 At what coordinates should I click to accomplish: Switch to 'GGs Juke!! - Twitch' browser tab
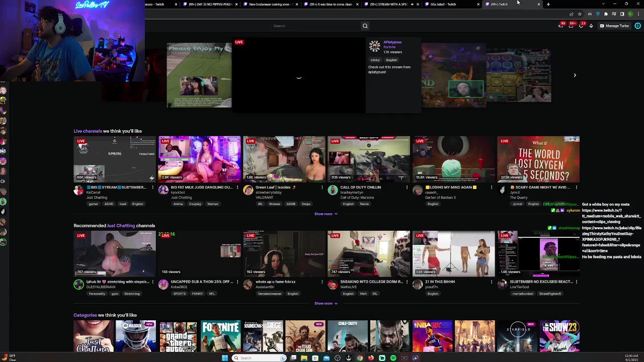pyautogui.click(x=451, y=4)
